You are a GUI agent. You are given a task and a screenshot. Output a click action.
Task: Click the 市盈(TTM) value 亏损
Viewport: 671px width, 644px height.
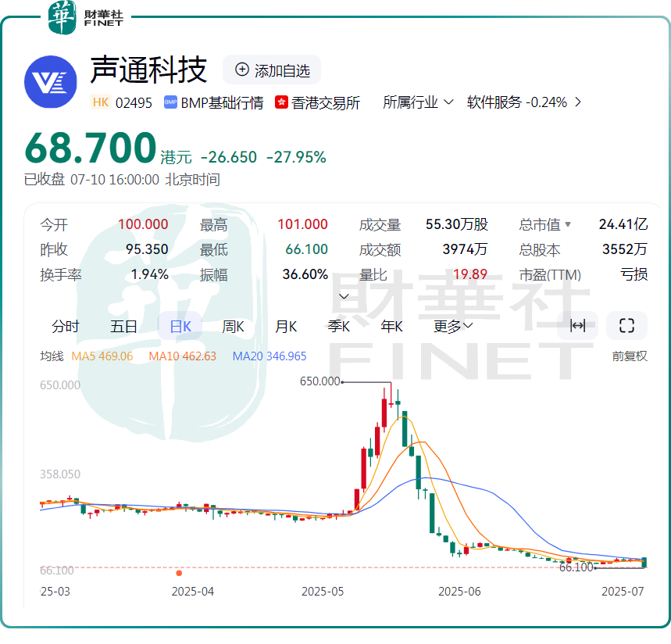point(634,274)
